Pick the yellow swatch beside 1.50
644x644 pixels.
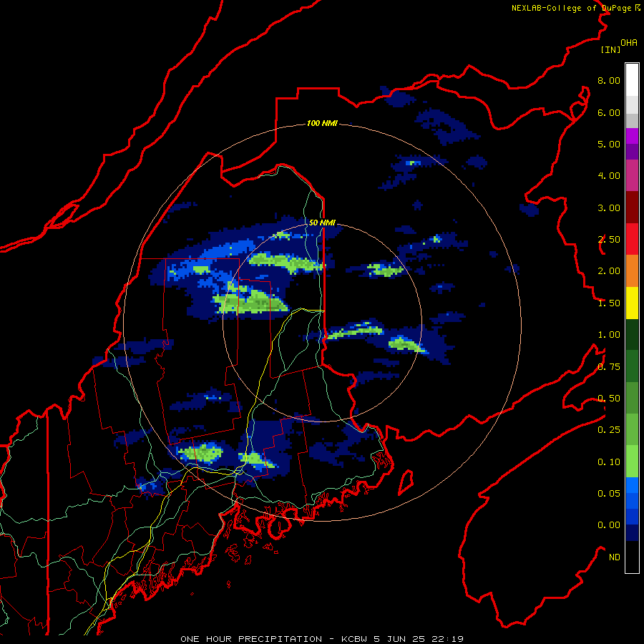(x=632, y=303)
